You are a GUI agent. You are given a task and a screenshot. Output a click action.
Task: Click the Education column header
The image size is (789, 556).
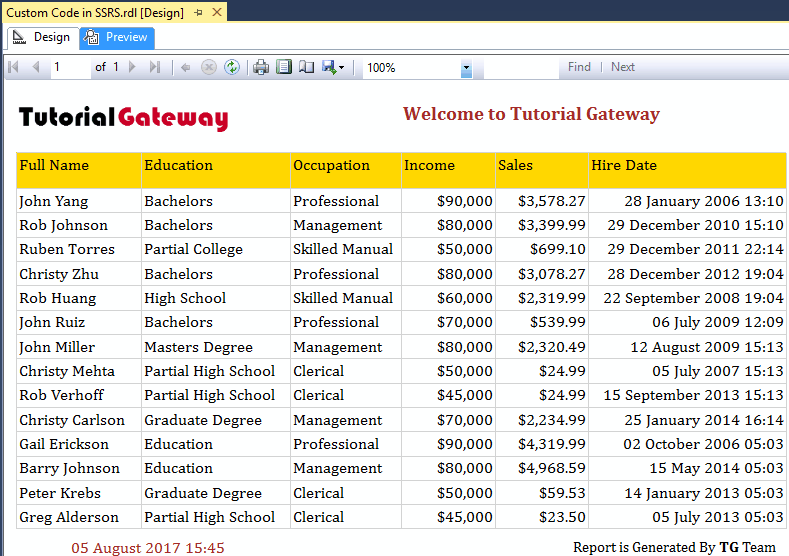pos(216,171)
